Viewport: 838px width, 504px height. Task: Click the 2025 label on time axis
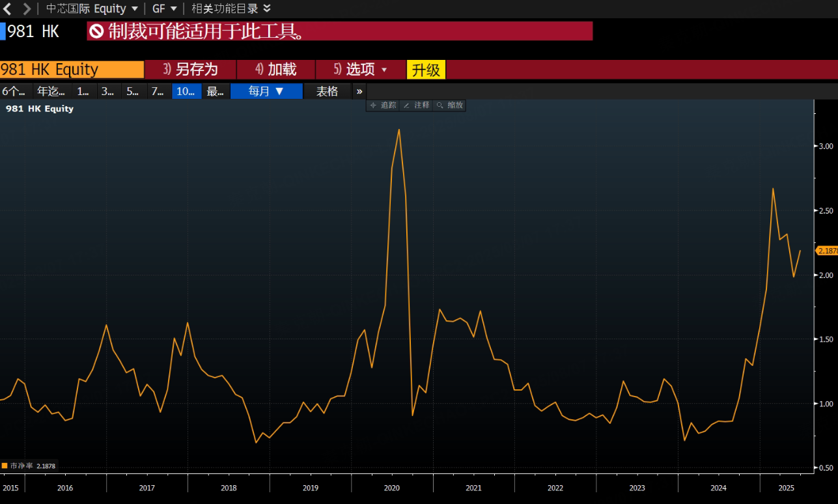(786, 488)
